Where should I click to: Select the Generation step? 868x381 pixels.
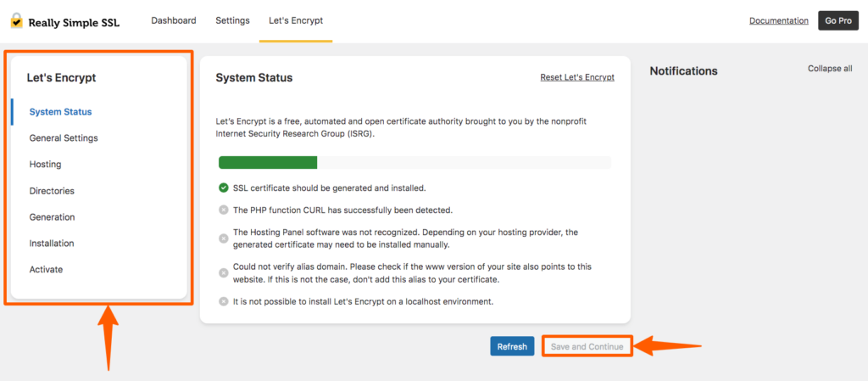[52, 217]
